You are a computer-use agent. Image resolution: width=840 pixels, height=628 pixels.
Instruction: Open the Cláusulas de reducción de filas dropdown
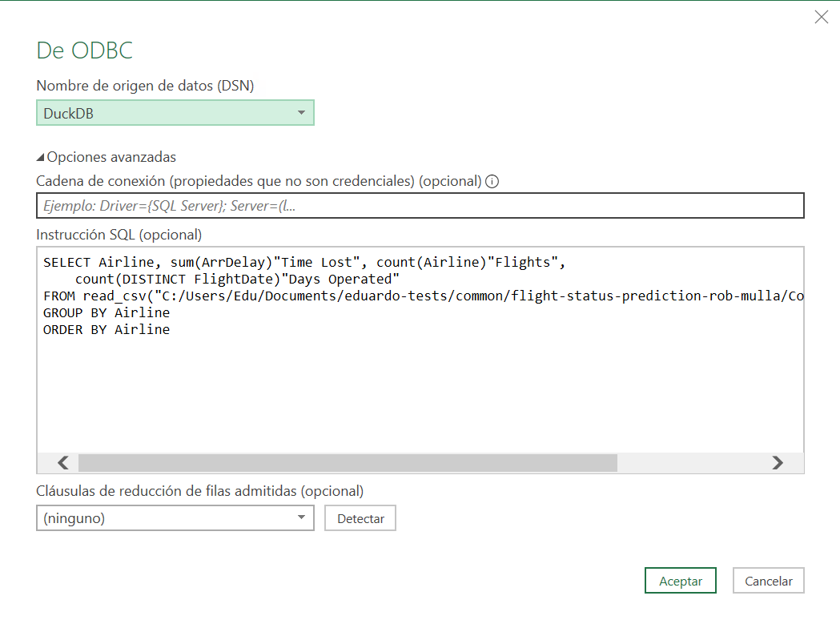(175, 518)
